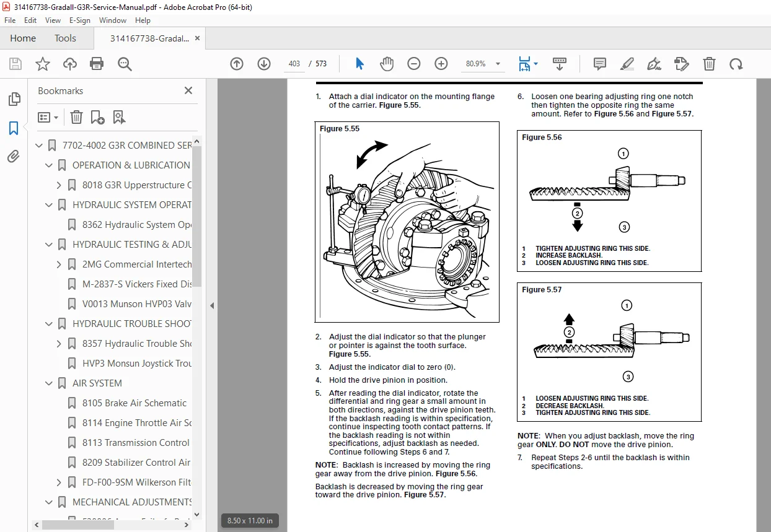Rotate the page with rotate icon
The width and height of the screenshot is (771, 532).
736,64
